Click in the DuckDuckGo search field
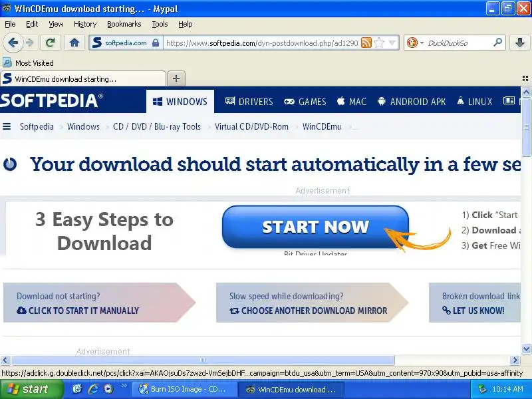The height and width of the screenshot is (399, 532). 459,43
